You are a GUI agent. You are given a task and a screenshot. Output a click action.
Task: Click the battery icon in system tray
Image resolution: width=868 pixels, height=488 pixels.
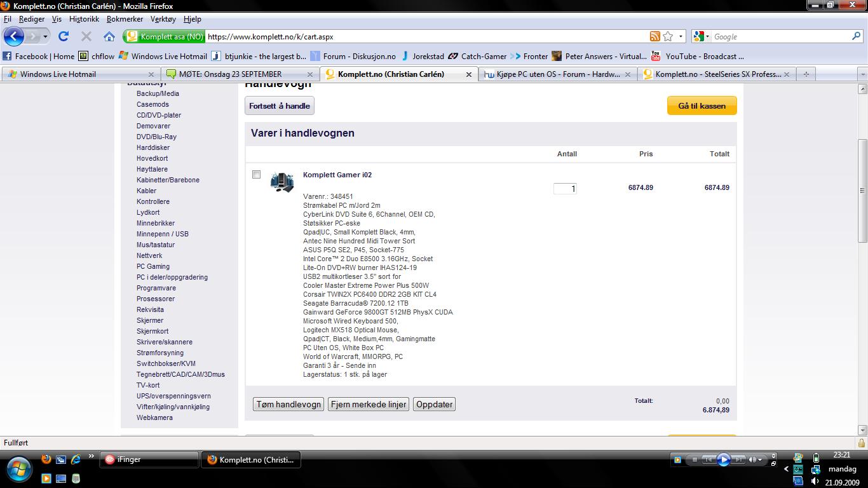tap(816, 458)
